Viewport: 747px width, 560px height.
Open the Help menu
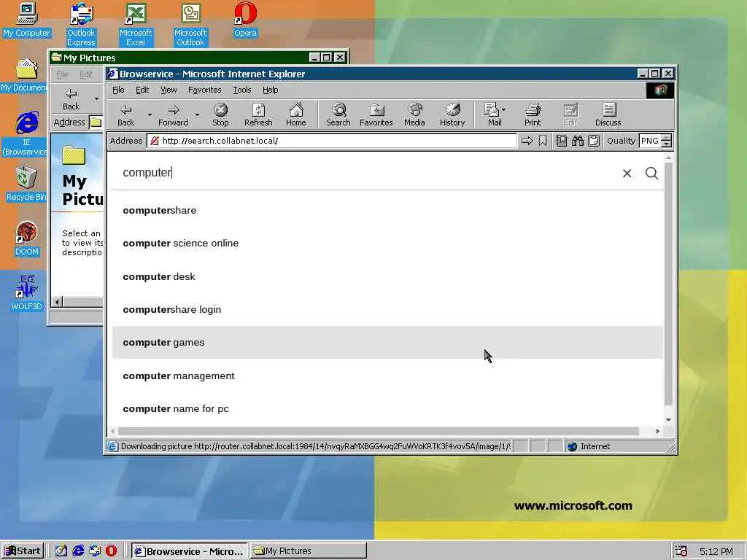270,90
